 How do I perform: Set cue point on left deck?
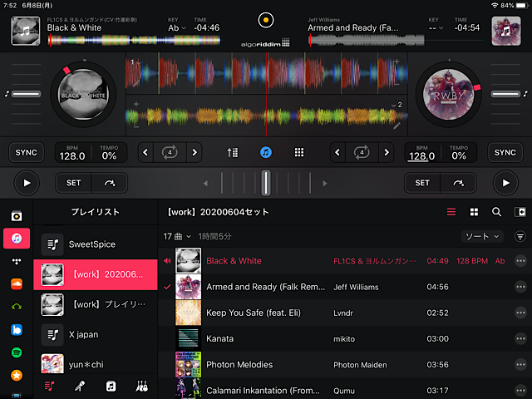point(73,183)
